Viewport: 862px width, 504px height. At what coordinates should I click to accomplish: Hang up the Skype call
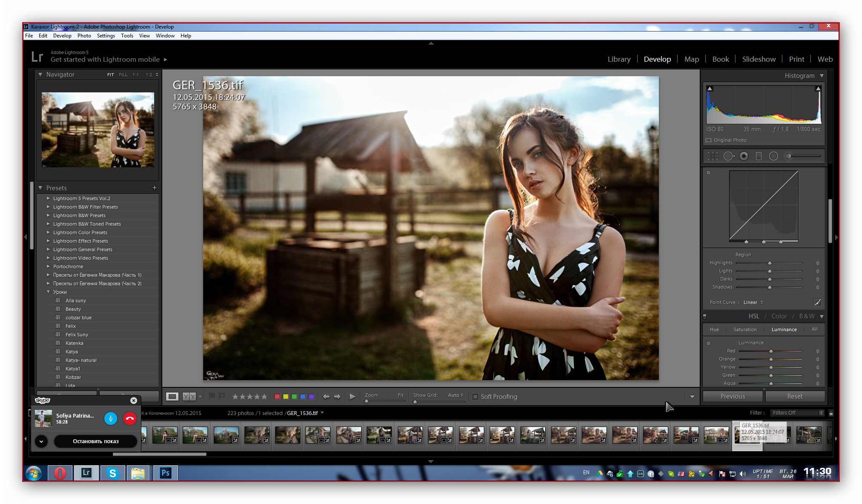pos(130,418)
